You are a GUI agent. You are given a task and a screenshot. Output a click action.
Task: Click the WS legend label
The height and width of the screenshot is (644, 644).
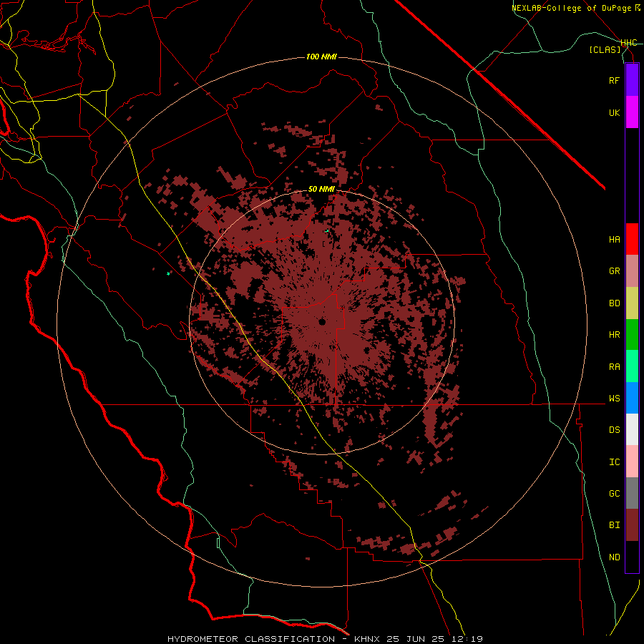click(615, 398)
